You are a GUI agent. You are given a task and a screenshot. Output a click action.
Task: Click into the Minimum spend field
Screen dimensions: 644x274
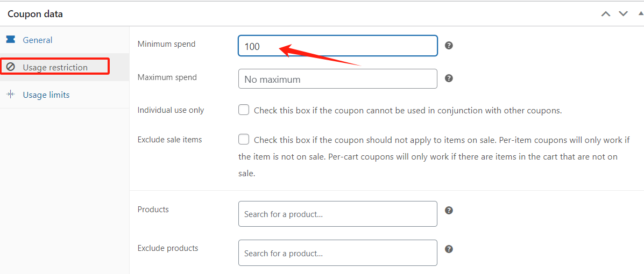337,46
